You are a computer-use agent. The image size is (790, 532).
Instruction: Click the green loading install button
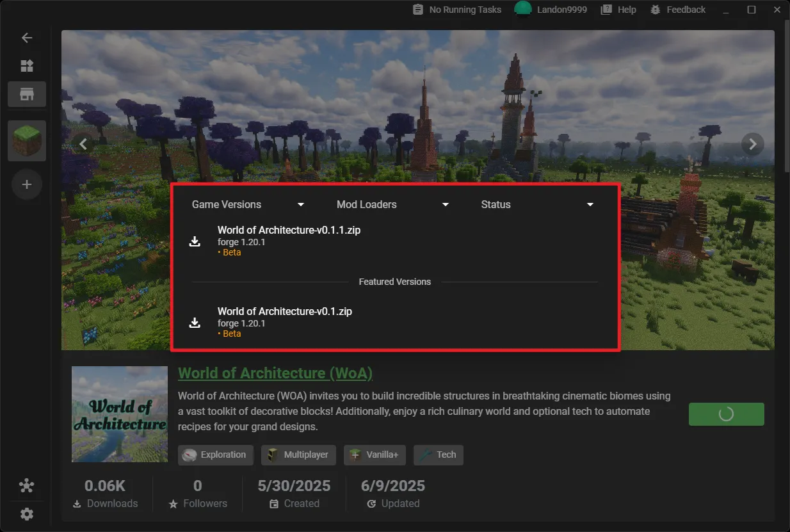[x=727, y=414]
